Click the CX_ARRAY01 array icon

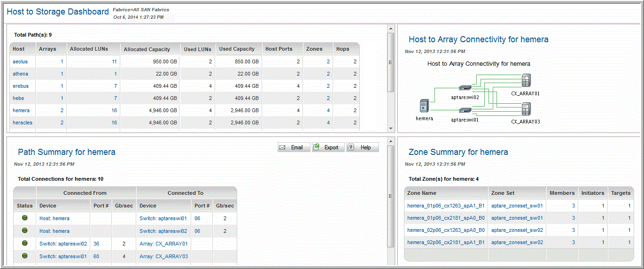pyautogui.click(x=526, y=81)
